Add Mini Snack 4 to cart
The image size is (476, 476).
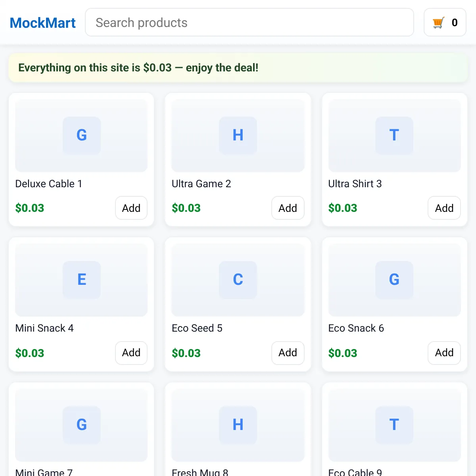[x=131, y=353]
